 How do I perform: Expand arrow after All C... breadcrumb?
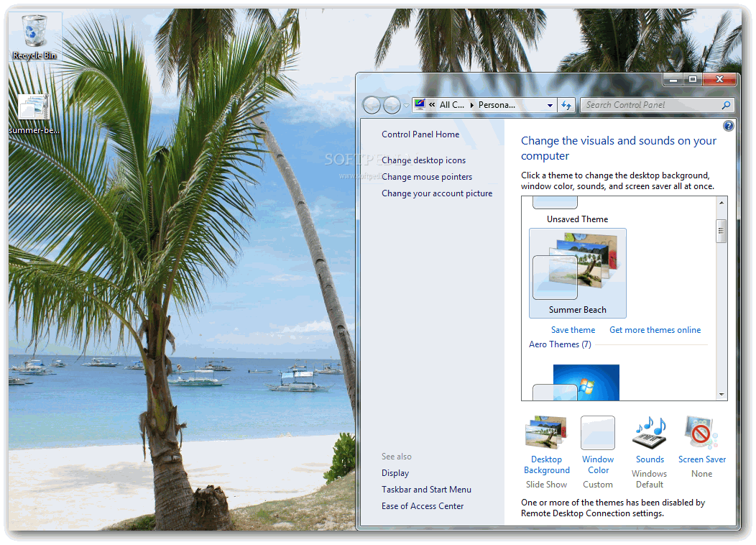click(472, 105)
